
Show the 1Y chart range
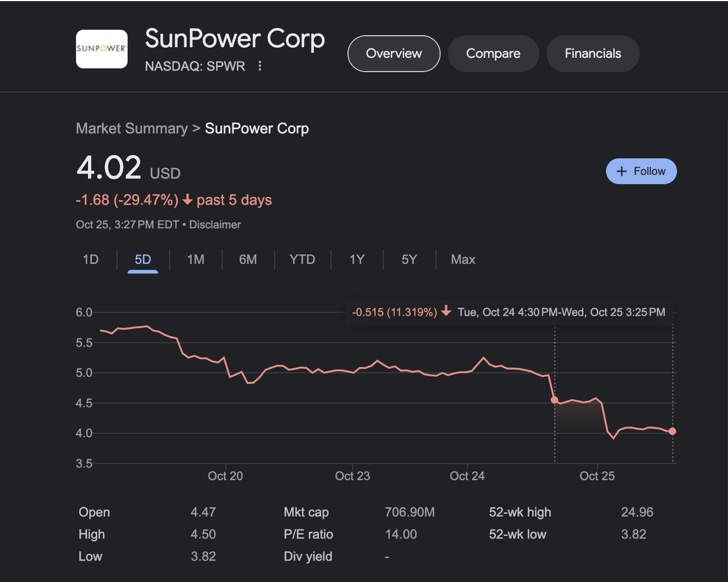[x=357, y=260]
